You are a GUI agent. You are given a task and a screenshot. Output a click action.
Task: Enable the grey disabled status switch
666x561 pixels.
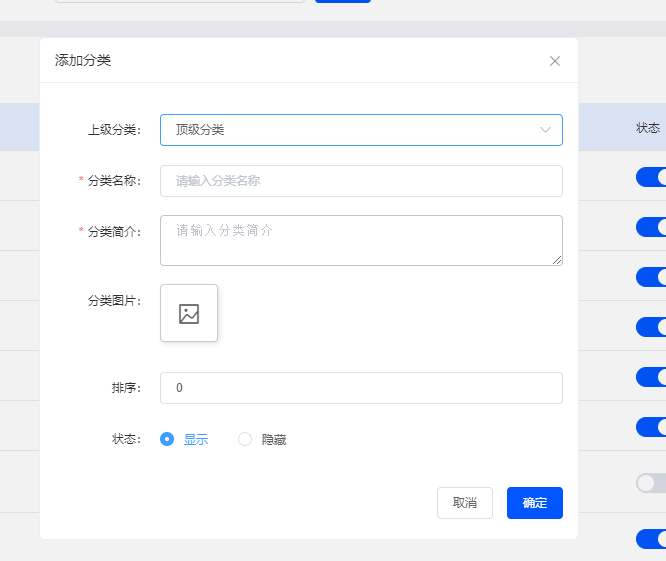tap(651, 483)
